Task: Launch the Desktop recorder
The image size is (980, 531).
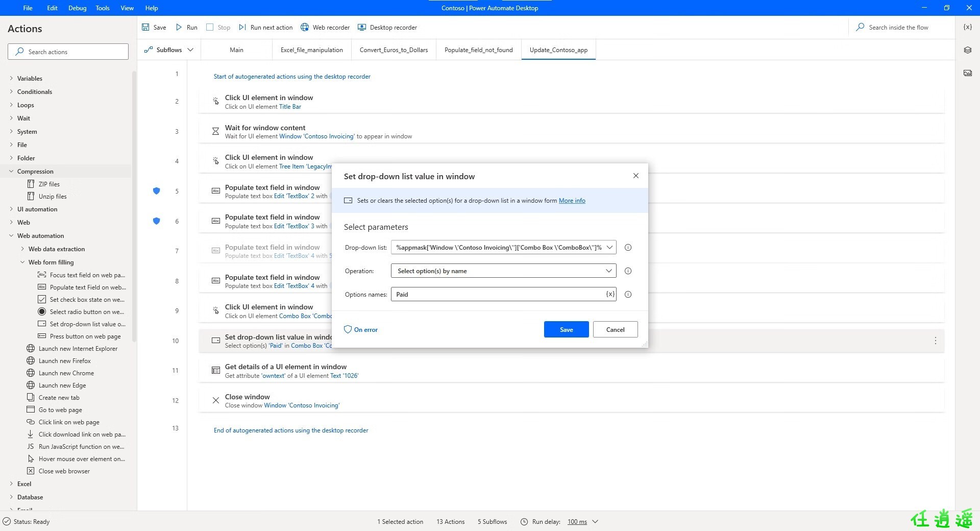Action: coord(387,27)
